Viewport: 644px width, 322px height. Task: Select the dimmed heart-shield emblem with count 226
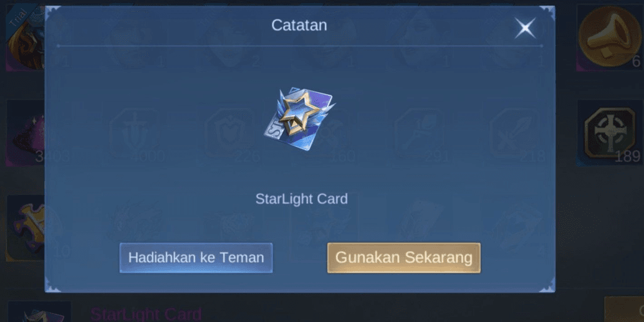(231, 133)
